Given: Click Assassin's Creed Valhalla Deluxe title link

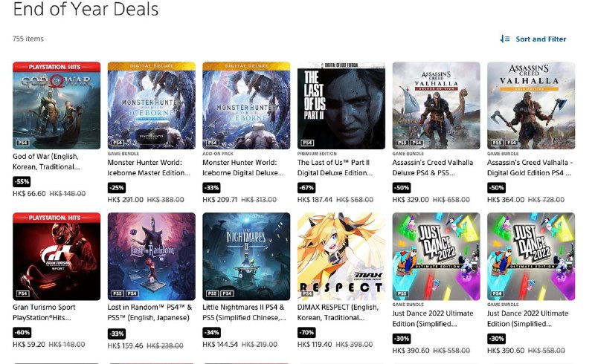Looking at the screenshot, I should [x=435, y=166].
